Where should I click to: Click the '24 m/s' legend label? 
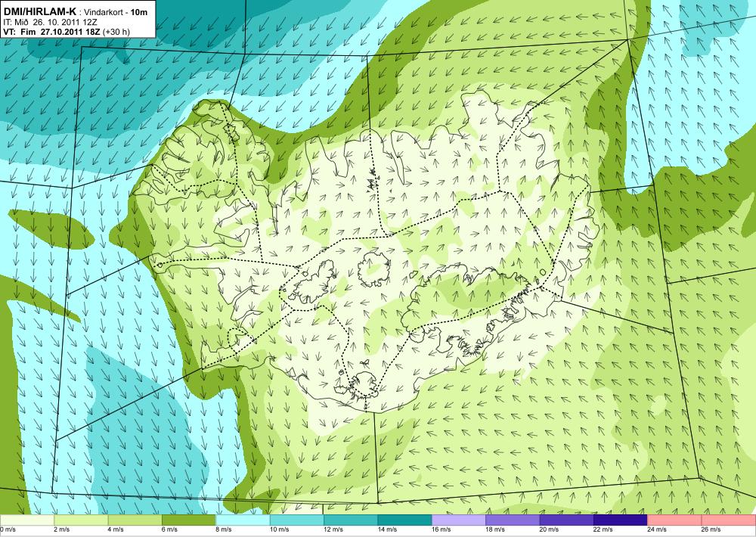(658, 529)
